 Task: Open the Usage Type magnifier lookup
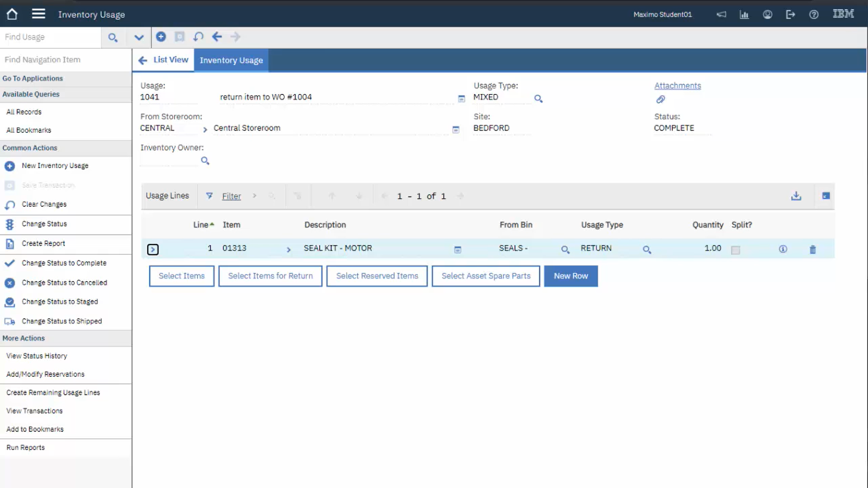click(x=538, y=99)
